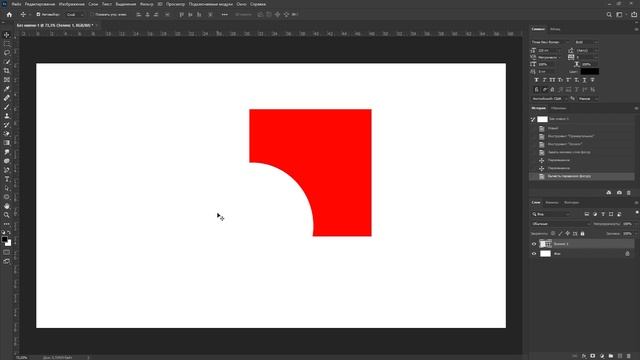Select the Pen tool
This screenshot has height=360, width=640.
point(7,170)
